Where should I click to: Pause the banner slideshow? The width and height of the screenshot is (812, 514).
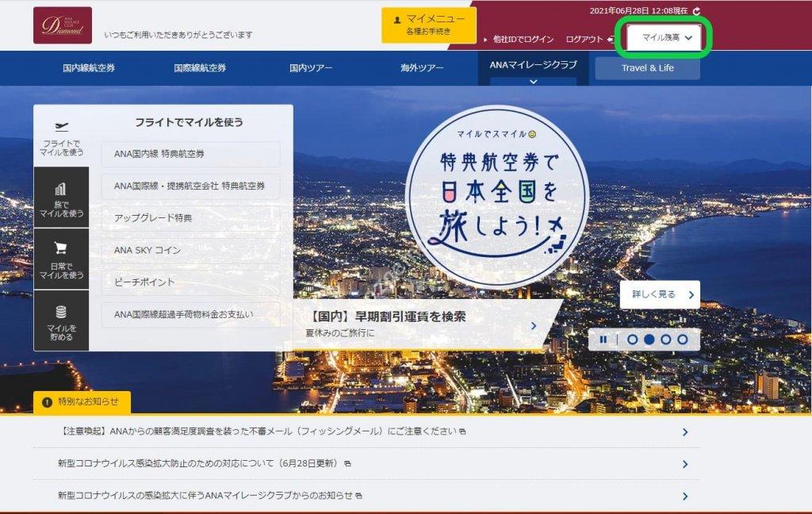(x=603, y=339)
